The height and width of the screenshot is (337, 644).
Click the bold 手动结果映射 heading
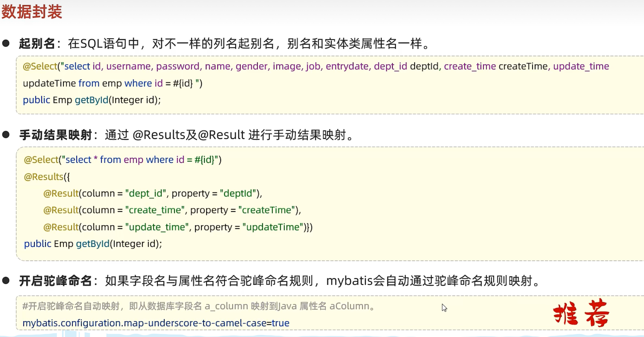56,135
